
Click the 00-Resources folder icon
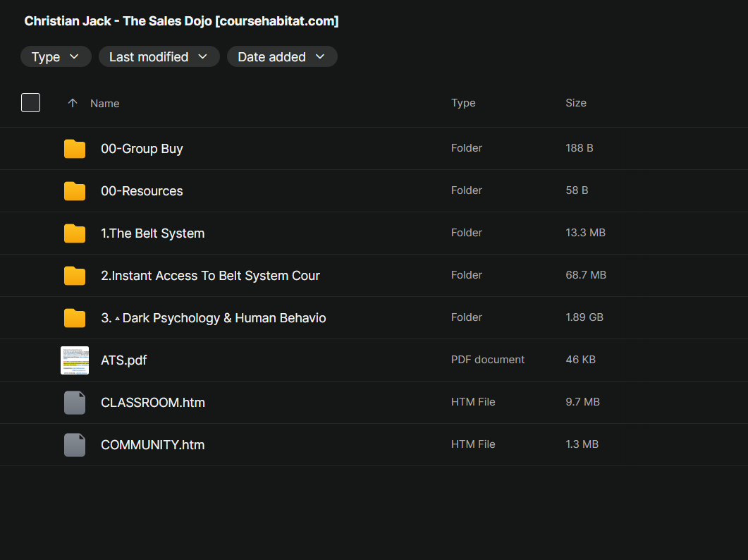point(75,191)
